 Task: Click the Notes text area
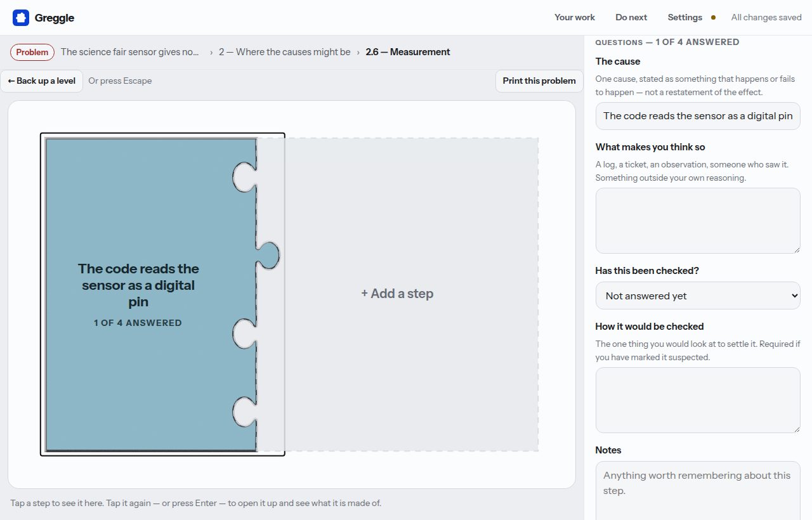pyautogui.click(x=698, y=490)
